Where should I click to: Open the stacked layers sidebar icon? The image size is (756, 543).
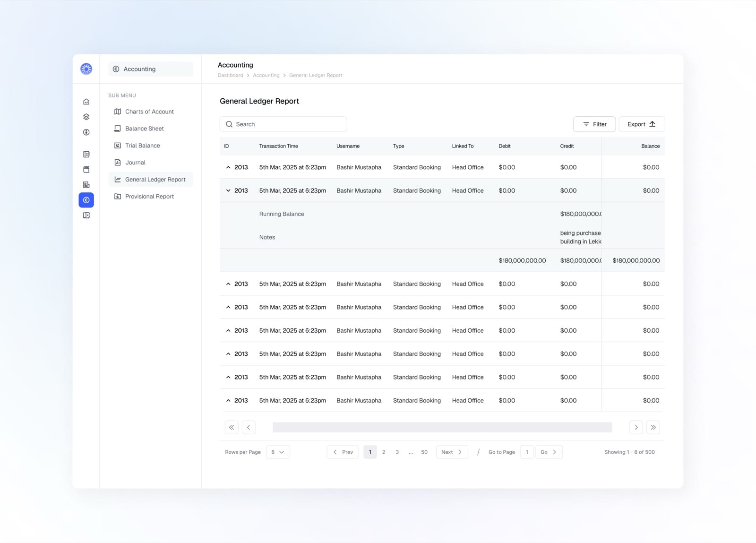coord(86,117)
